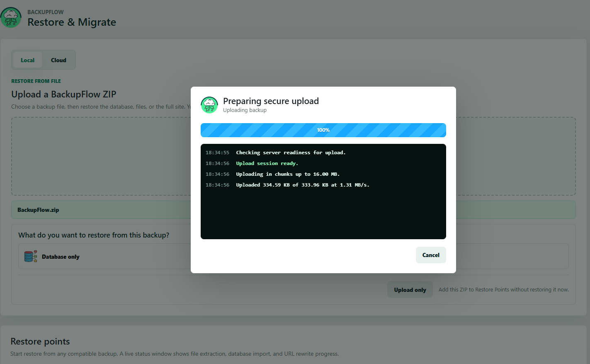The width and height of the screenshot is (590, 364).
Task: Click the BACKUPFLOW brand label in header
Action: click(x=46, y=12)
